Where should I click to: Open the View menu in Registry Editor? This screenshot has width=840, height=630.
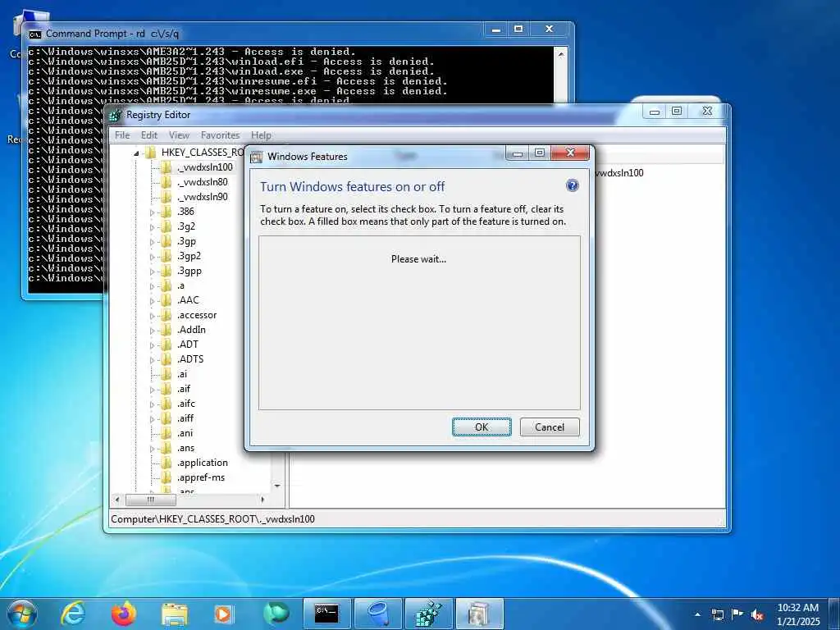click(179, 135)
